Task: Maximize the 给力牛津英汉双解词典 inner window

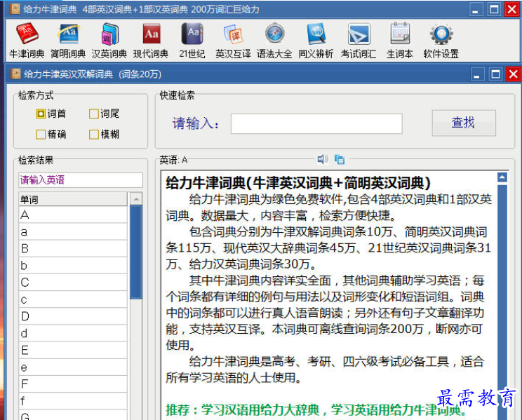Action: point(495,74)
